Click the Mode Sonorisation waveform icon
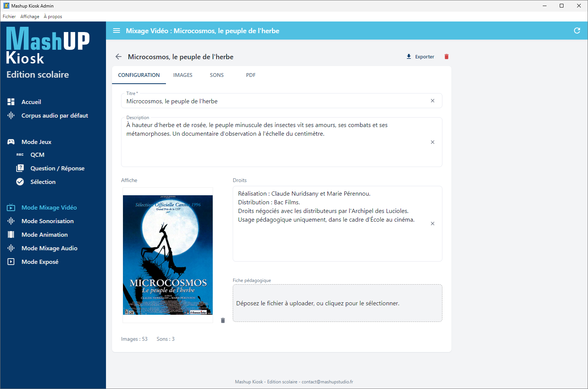The height and width of the screenshot is (389, 588). 11,221
